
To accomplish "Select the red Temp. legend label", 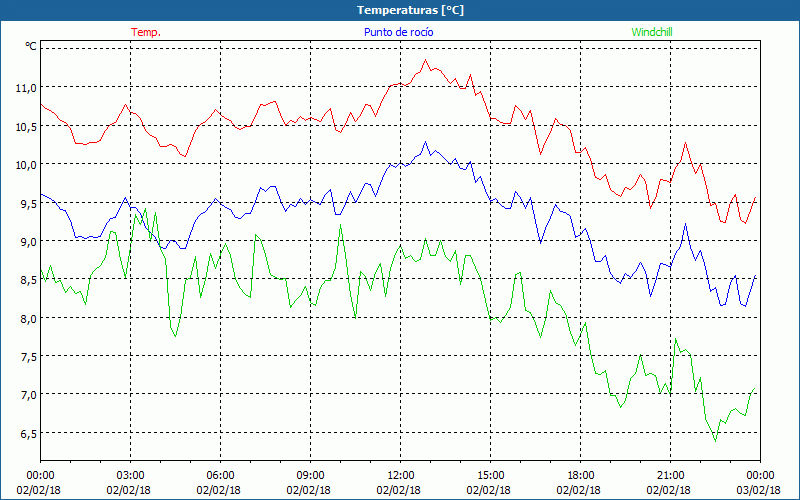I will point(146,32).
